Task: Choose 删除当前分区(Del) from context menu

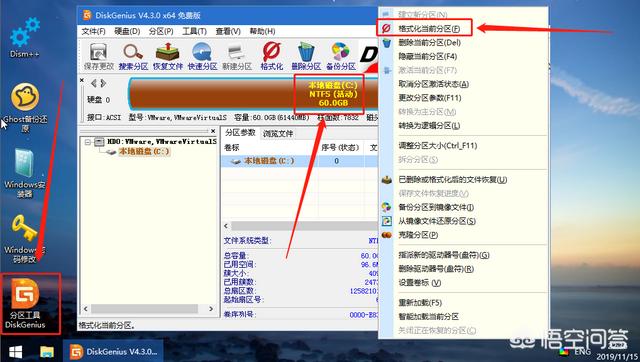Action: (429, 42)
